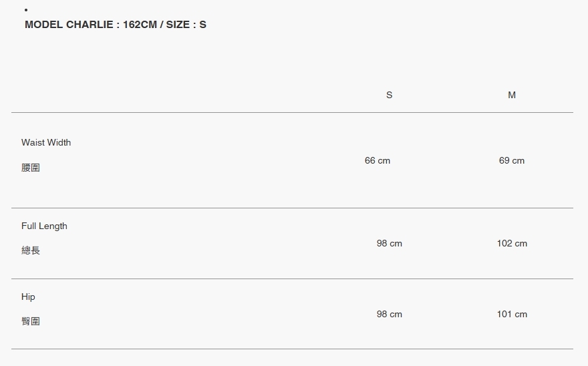Click the 腰圍 Chinese waist label

click(x=31, y=168)
